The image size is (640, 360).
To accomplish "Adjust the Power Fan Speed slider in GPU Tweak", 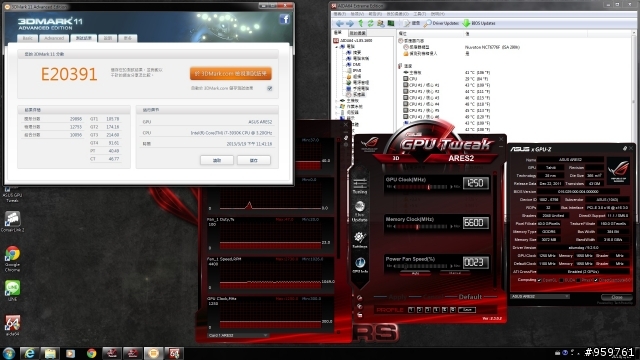I will tap(422, 266).
